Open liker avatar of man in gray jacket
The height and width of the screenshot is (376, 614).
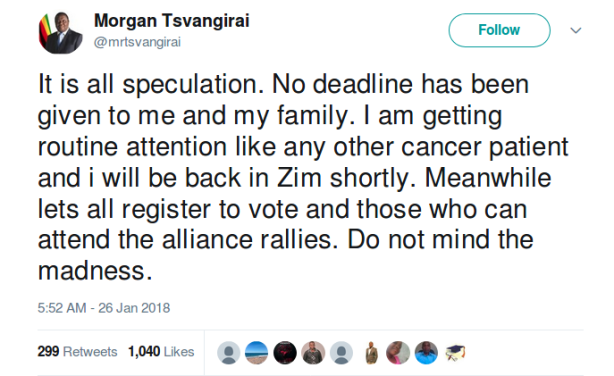[313, 352]
